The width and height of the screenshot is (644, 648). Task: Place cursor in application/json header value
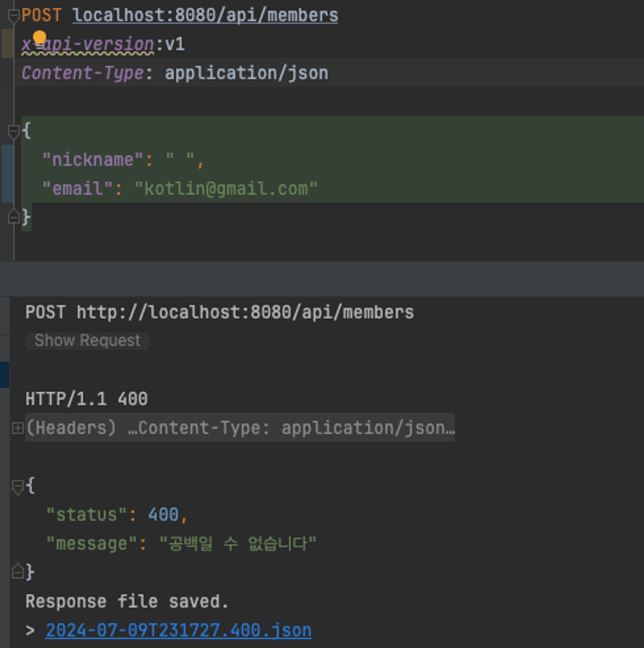pos(246,73)
